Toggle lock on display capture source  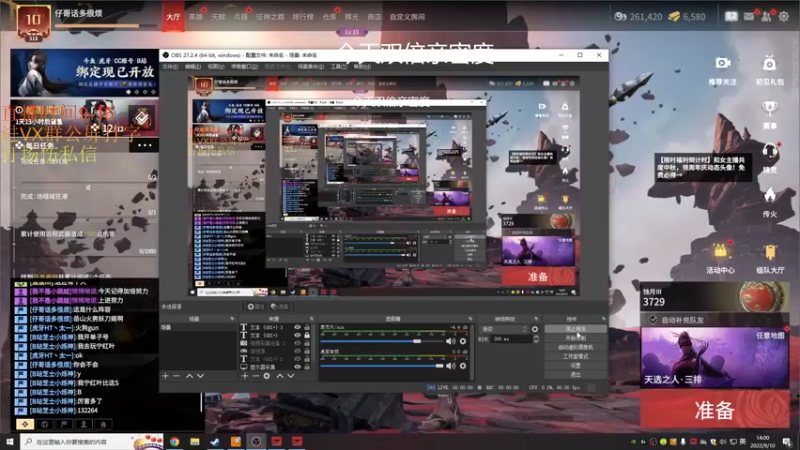[x=307, y=366]
